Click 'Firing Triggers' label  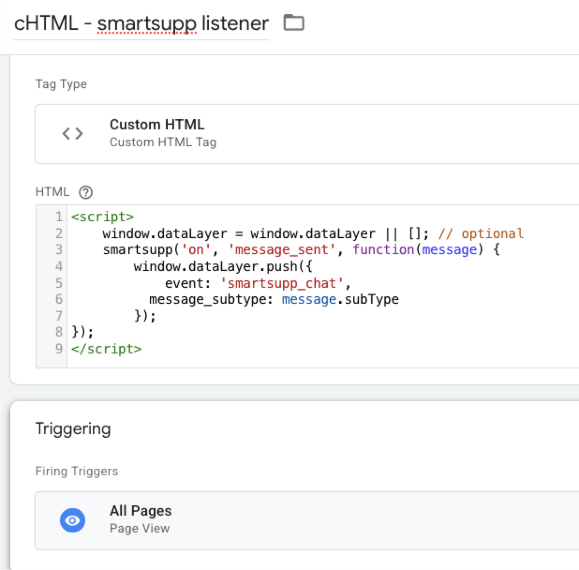(76, 471)
